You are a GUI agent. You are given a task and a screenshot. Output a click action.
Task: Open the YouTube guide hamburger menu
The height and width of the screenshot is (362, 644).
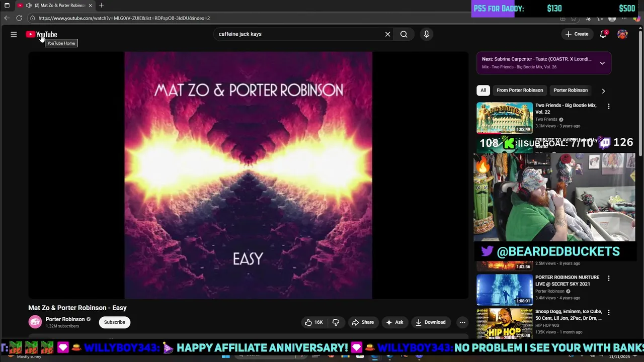14,34
